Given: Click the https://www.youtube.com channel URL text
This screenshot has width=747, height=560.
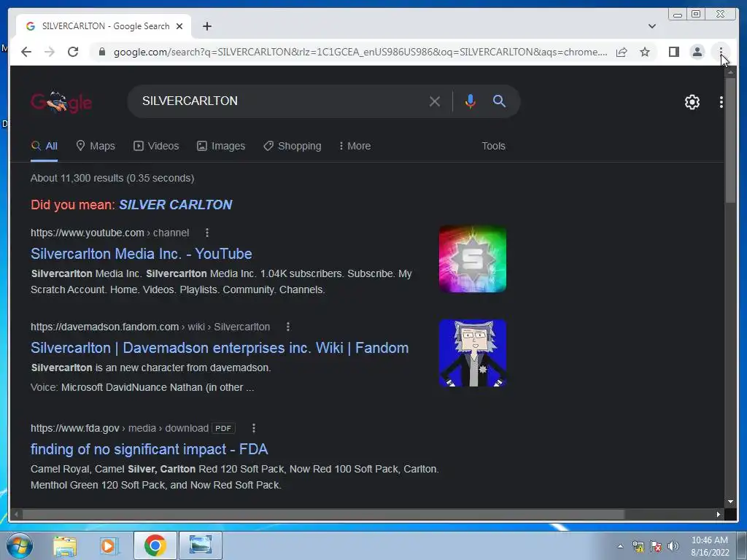Looking at the screenshot, I should (x=109, y=233).
